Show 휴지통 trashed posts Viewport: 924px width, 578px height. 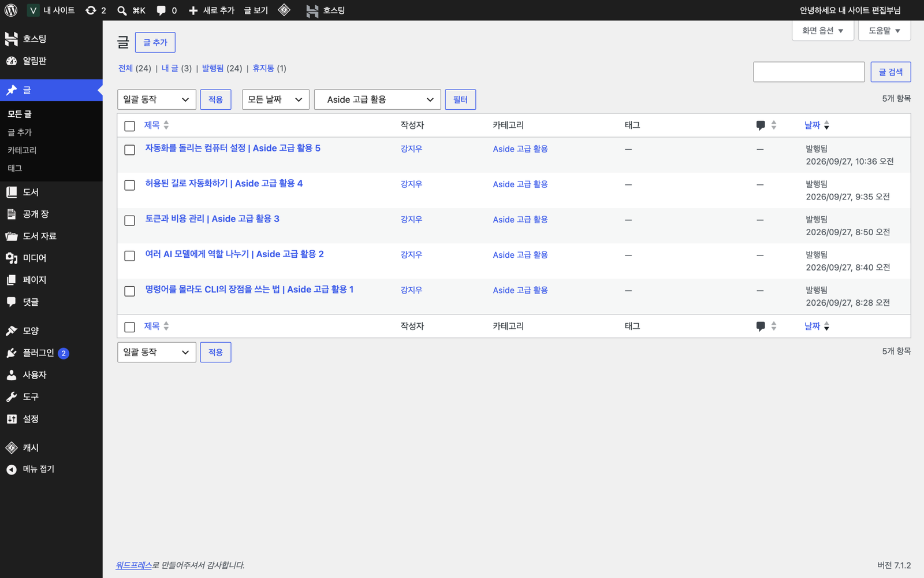click(263, 68)
